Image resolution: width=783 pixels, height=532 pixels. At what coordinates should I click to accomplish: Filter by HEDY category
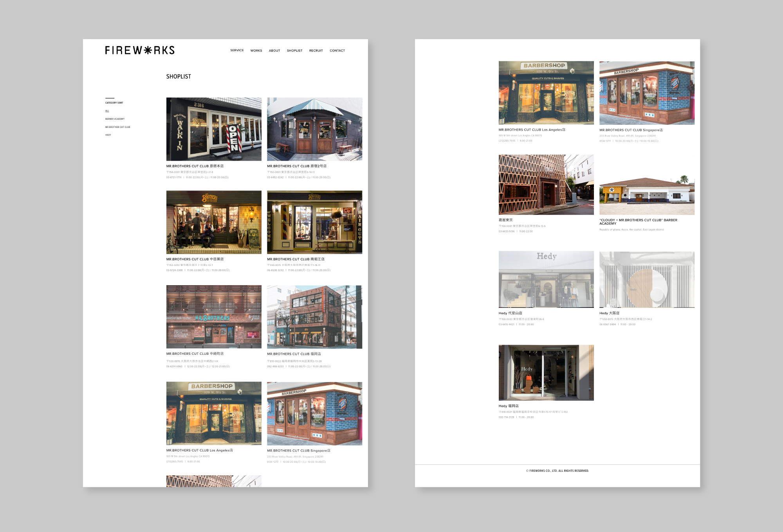click(x=108, y=135)
